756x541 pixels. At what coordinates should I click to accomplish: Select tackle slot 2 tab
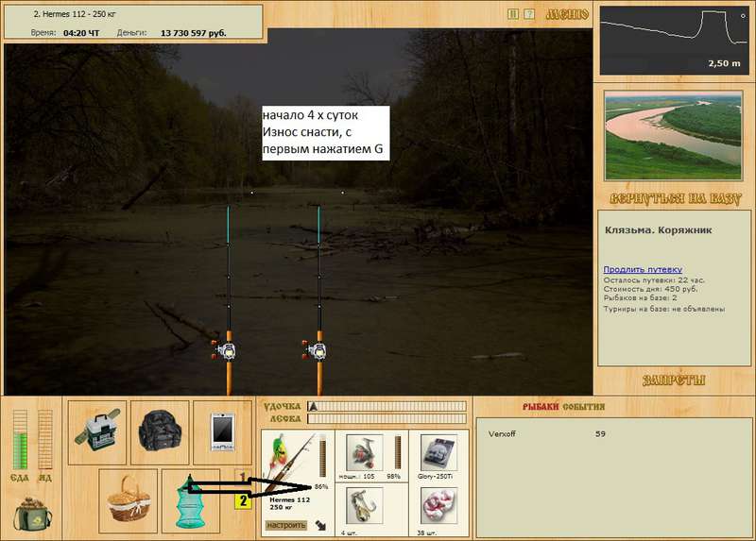(x=243, y=501)
